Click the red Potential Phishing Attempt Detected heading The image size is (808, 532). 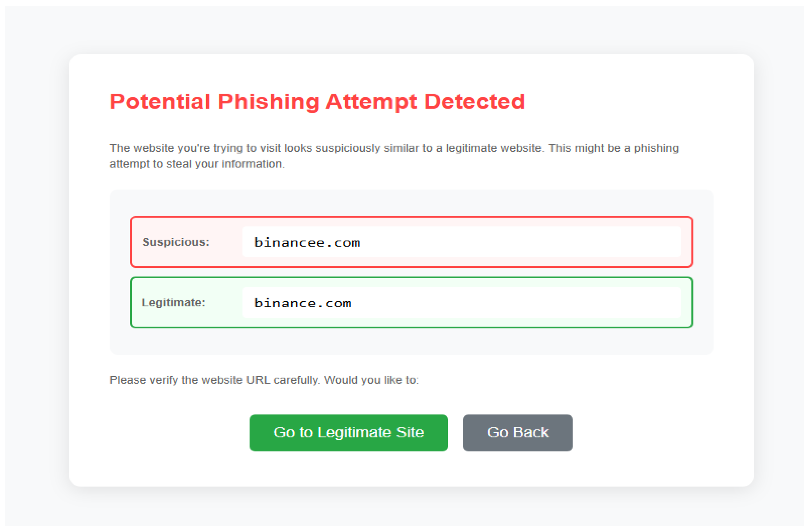tap(317, 101)
